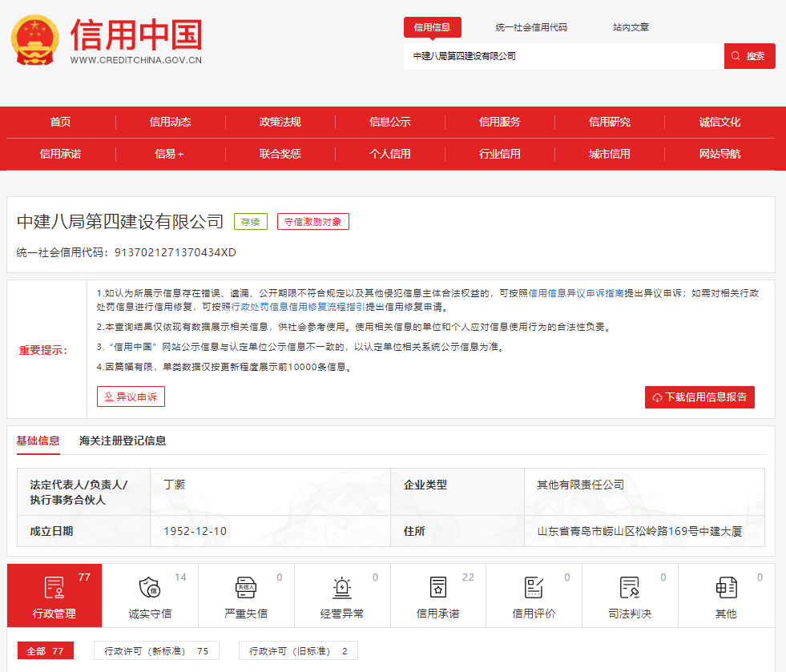Select 全部 77 filter

45,650
